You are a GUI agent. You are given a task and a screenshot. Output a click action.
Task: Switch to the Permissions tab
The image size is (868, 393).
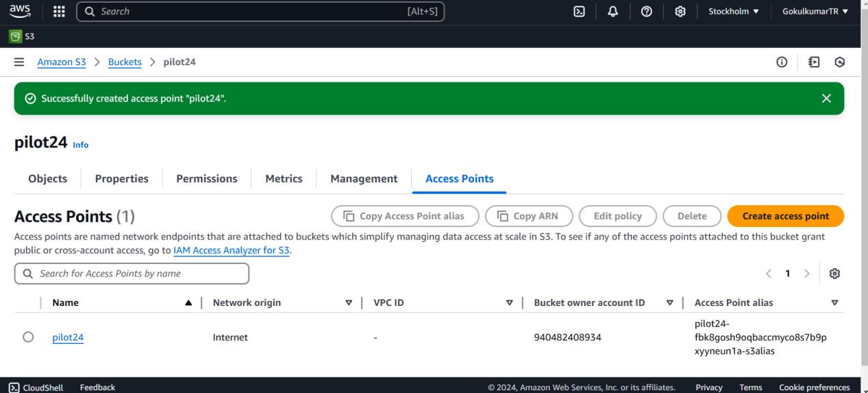206,178
